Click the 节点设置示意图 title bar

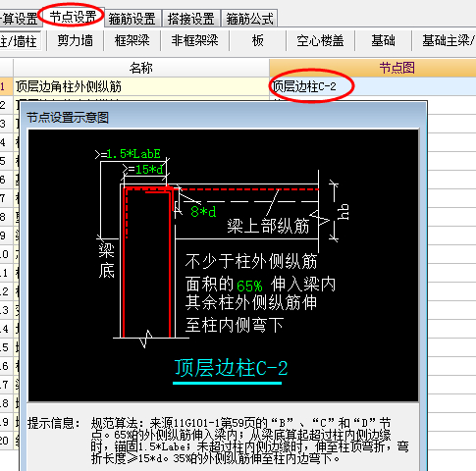pyautogui.click(x=223, y=117)
